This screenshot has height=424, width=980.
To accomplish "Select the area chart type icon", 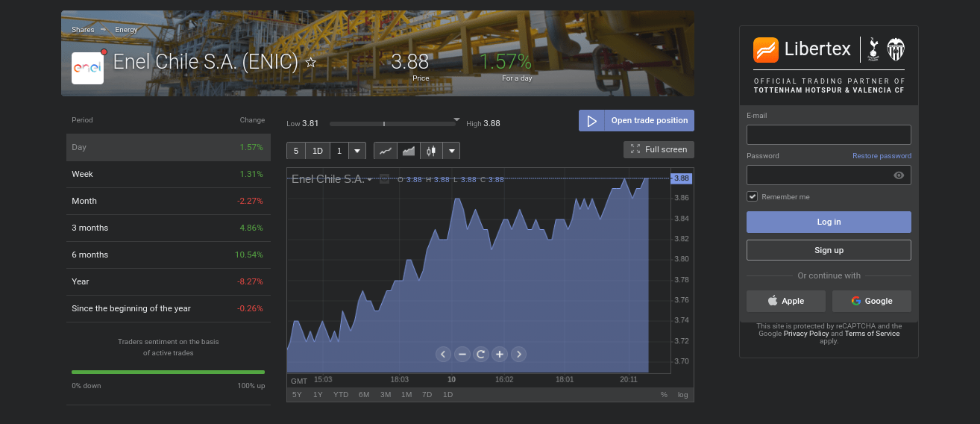I will [409, 151].
